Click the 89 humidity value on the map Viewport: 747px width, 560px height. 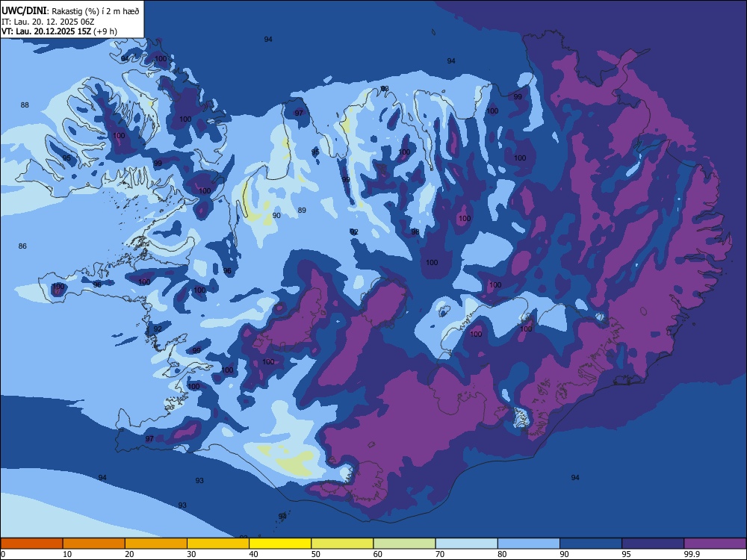tap(302, 211)
